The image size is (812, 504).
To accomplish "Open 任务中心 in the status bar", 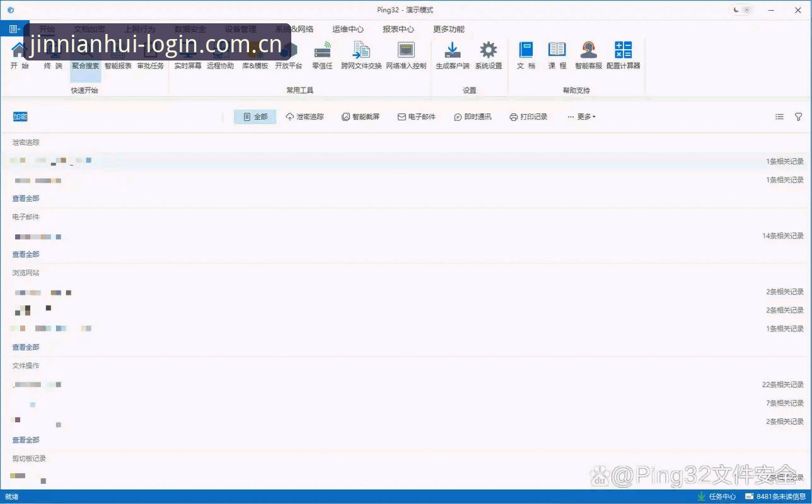I will pyautogui.click(x=716, y=496).
